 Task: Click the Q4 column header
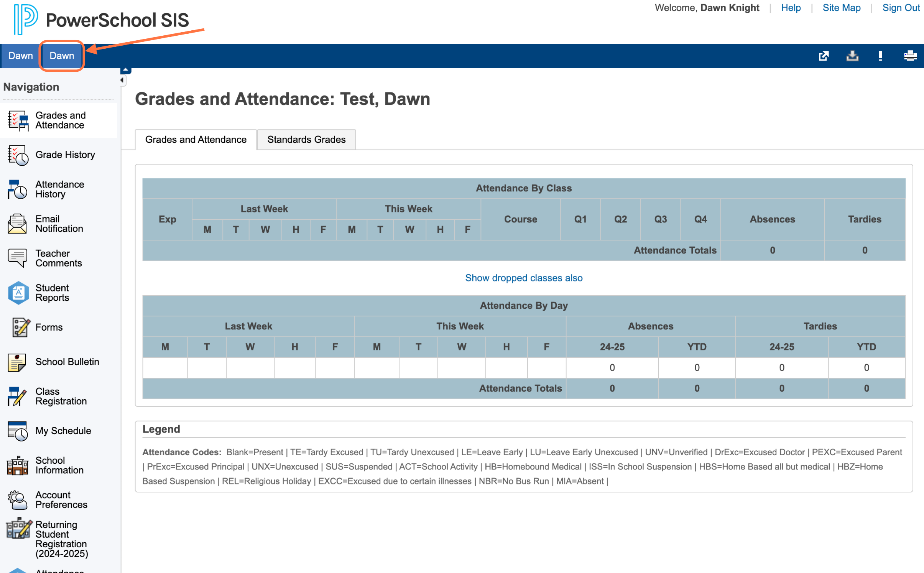tap(700, 219)
